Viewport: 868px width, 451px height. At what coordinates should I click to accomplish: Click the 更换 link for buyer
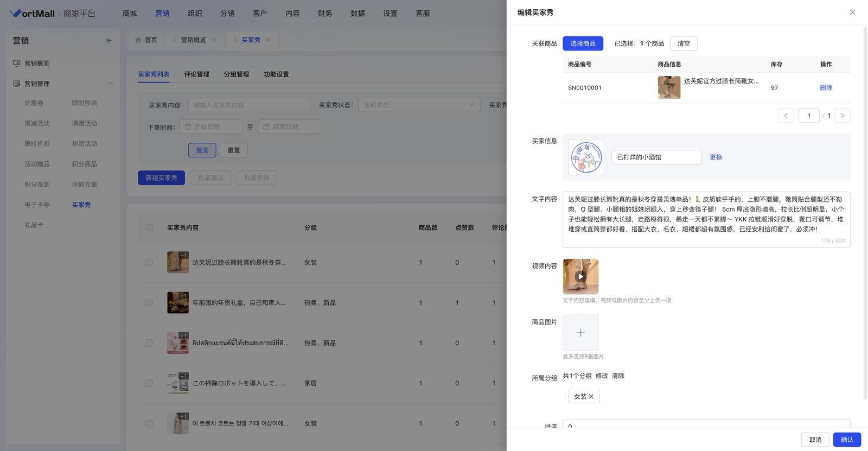(716, 157)
